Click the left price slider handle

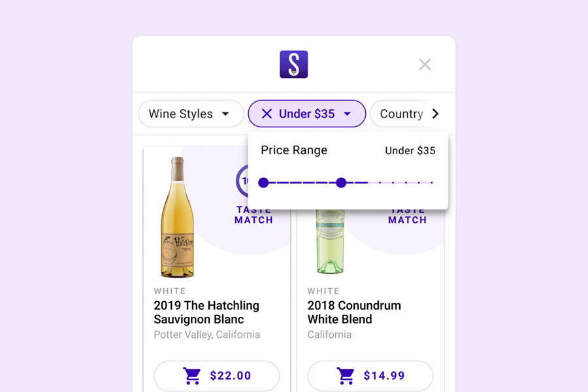point(264,183)
